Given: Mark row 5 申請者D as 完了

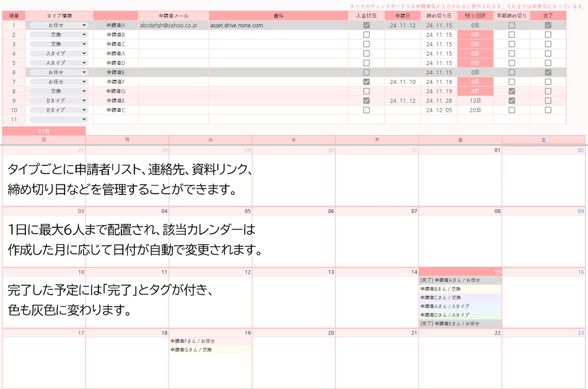Looking at the screenshot, I should click(548, 63).
